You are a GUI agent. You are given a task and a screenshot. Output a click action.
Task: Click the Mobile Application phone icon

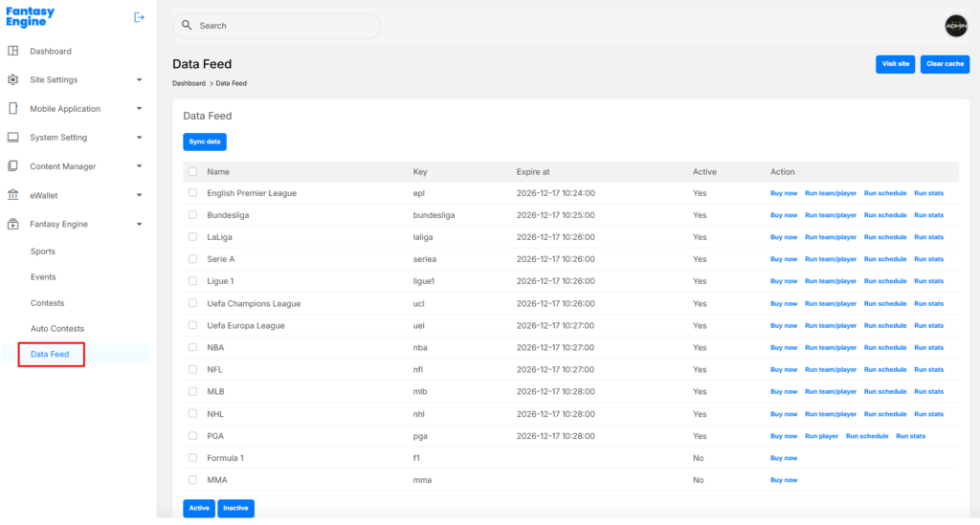coord(12,109)
